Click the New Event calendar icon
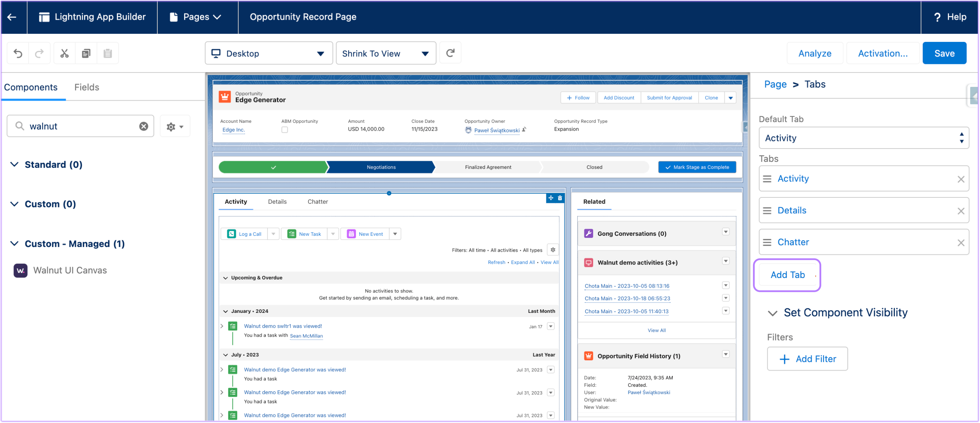This screenshot has height=423, width=980. click(x=351, y=234)
